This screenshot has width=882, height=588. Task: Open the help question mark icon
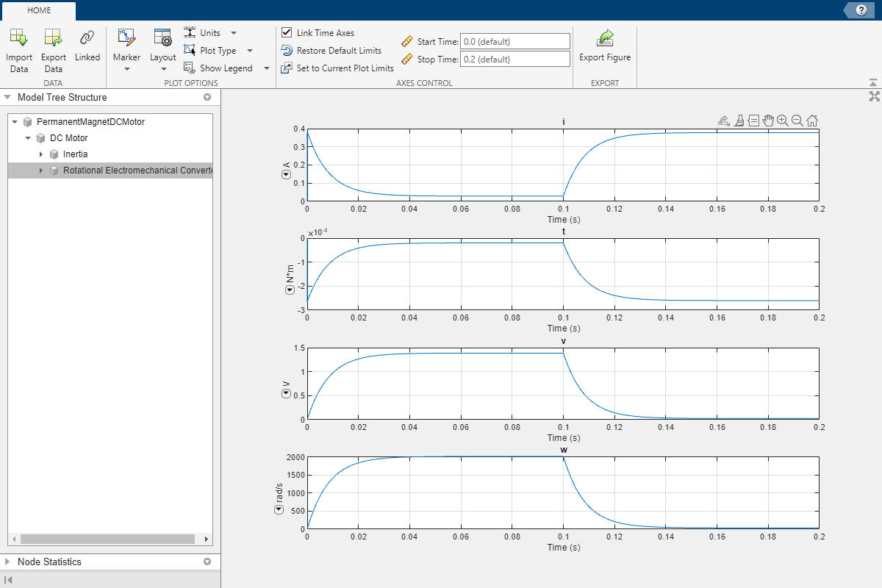[861, 10]
